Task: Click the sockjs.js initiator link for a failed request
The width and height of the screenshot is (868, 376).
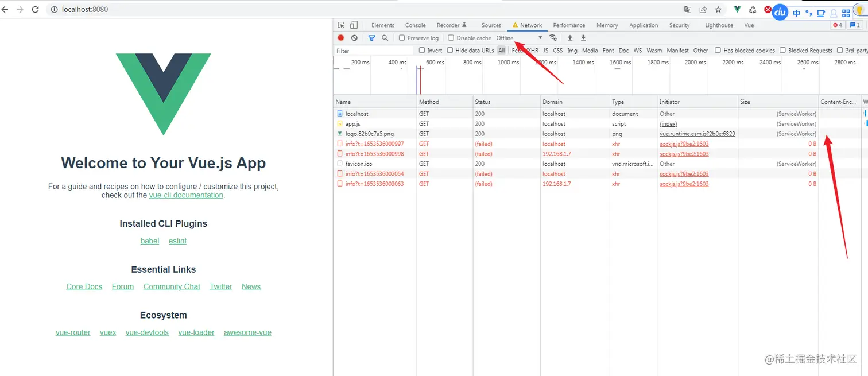Action: tap(684, 144)
